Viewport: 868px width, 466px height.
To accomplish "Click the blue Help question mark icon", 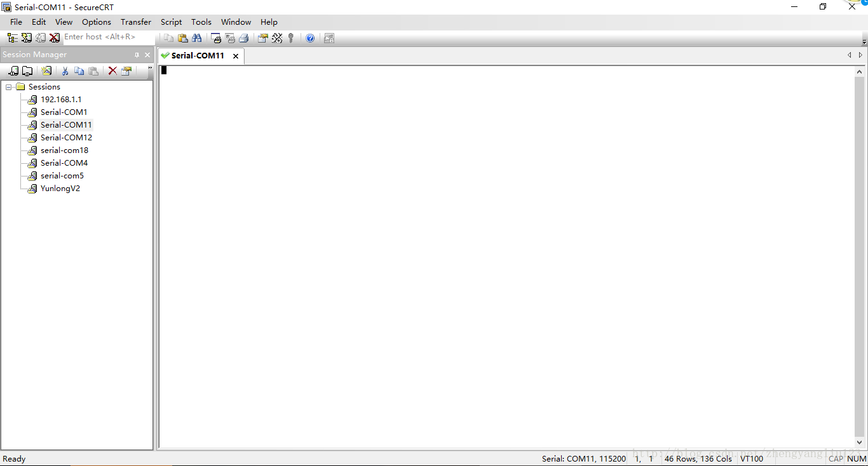I will point(310,38).
